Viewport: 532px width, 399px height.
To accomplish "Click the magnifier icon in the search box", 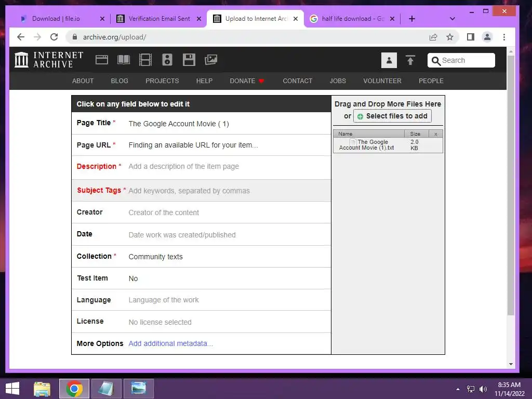I will click(436, 61).
